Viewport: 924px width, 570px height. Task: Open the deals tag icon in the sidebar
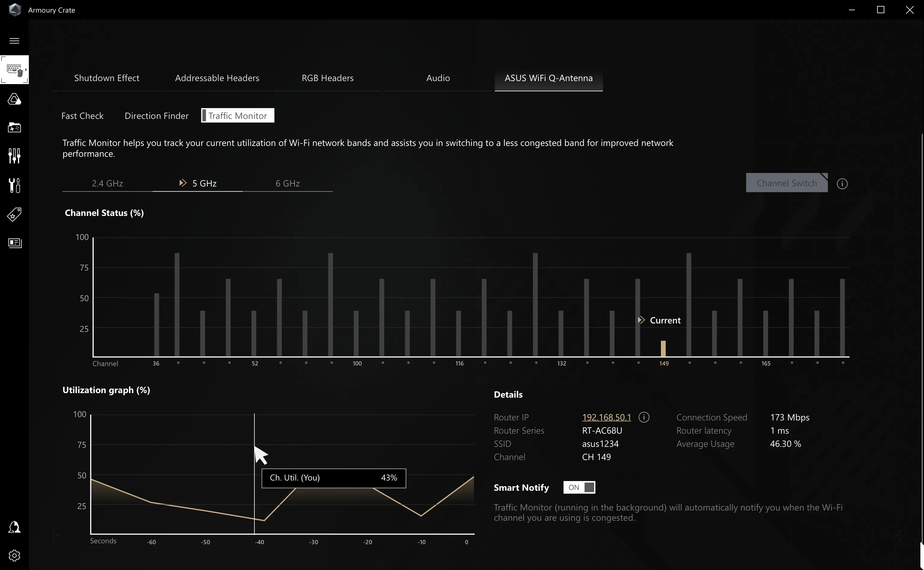tap(14, 214)
